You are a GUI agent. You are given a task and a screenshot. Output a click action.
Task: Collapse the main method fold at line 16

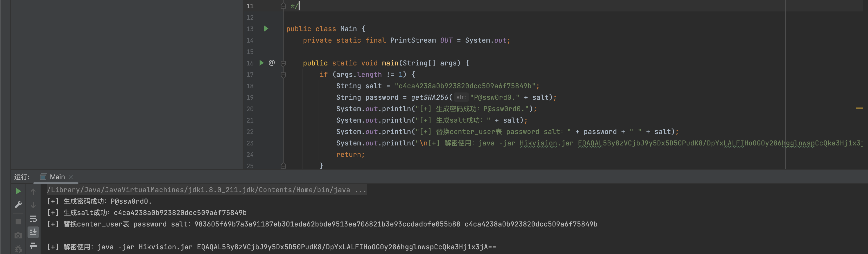(x=283, y=63)
